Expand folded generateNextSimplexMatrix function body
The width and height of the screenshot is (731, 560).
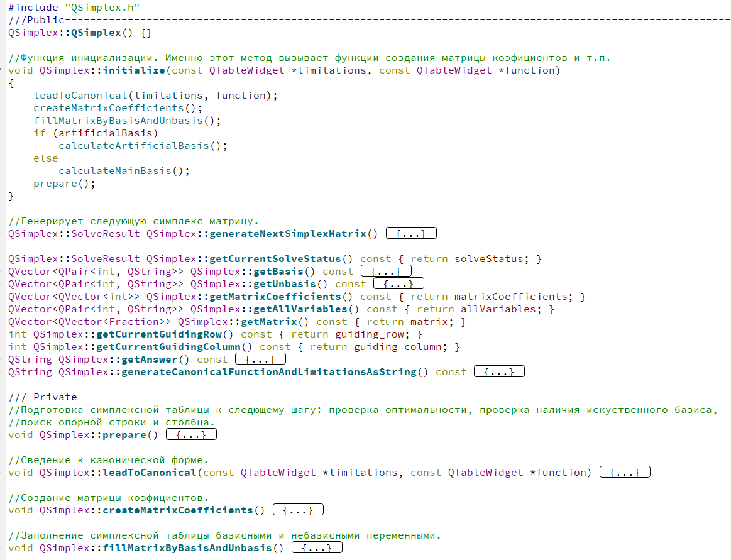[x=411, y=233]
